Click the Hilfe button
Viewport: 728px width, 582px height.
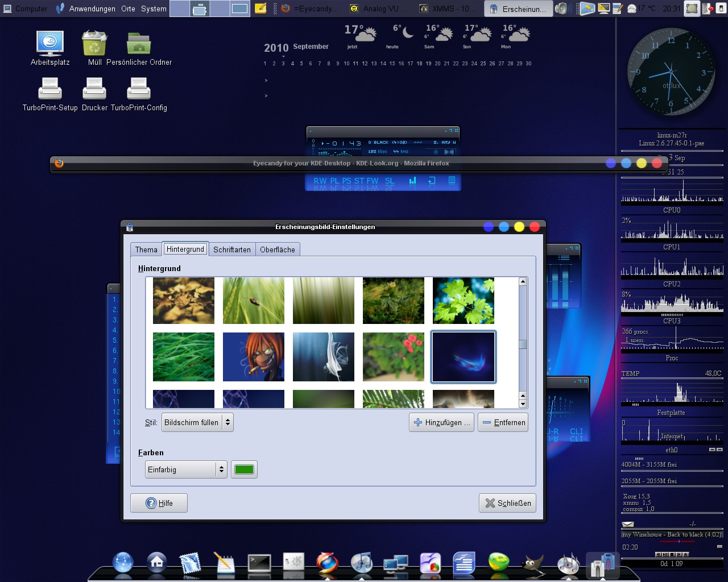(x=159, y=503)
